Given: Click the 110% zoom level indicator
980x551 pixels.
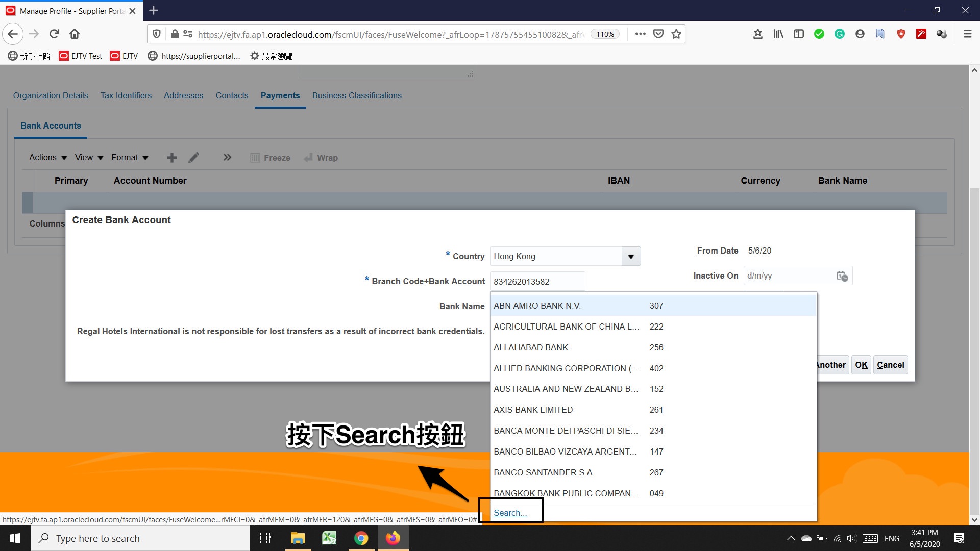Looking at the screenshot, I should tap(605, 34).
